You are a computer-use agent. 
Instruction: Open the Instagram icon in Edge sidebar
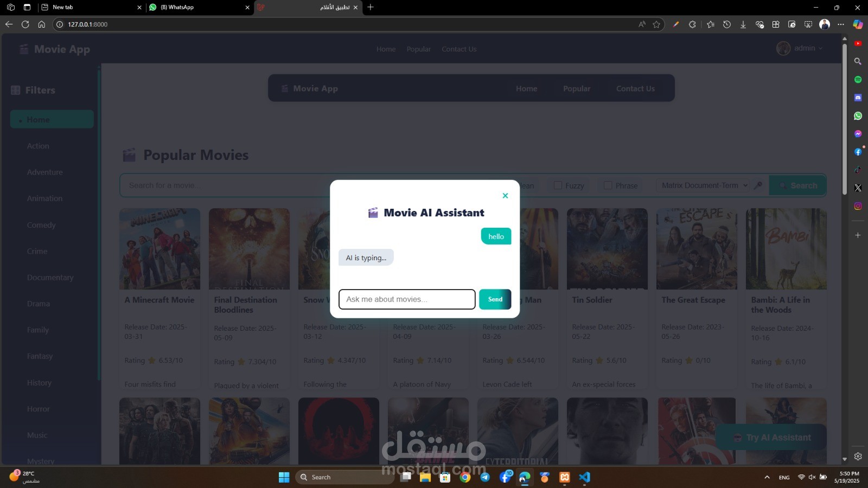[x=858, y=206]
